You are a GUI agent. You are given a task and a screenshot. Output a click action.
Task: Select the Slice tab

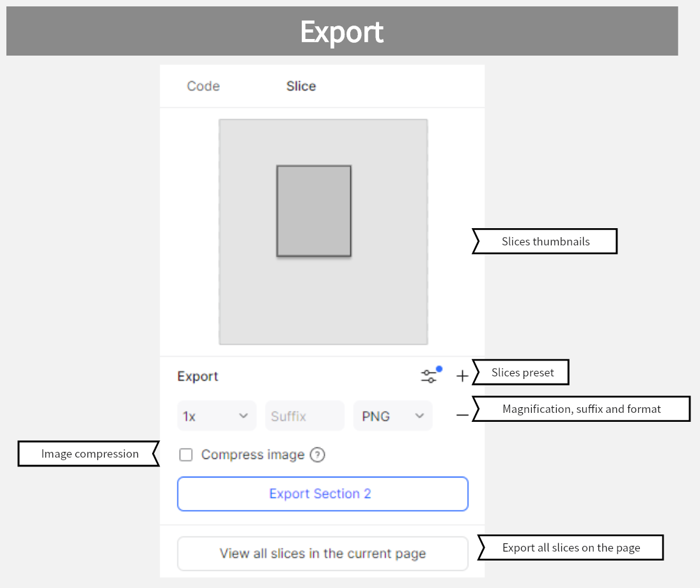coord(301,86)
